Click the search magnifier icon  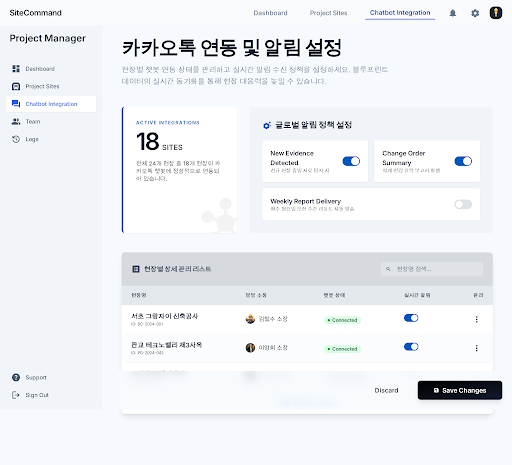tap(388, 269)
